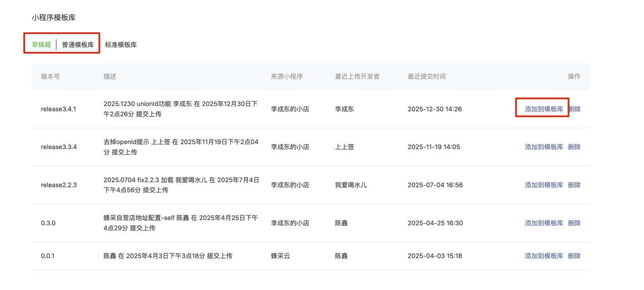
Task: Click 添加到模板库 for release3.3.4
Action: [544, 147]
